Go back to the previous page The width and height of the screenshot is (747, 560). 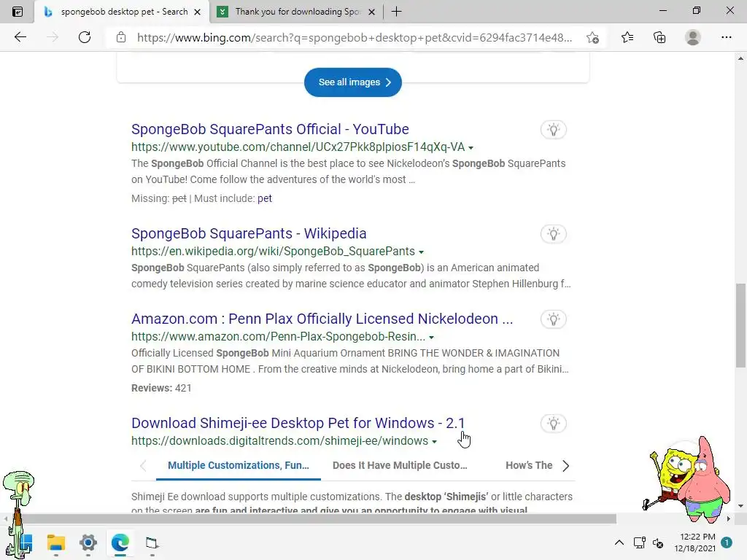[x=20, y=37]
